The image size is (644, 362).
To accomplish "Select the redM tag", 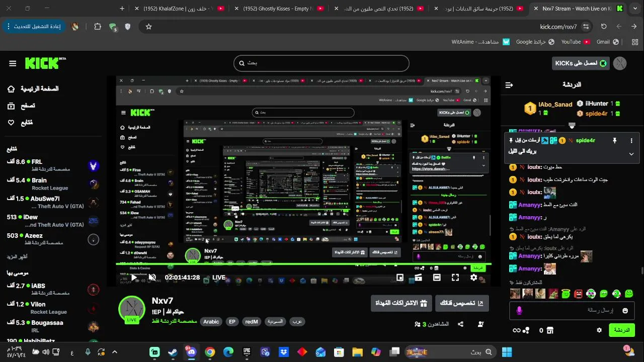I will coord(251,322).
